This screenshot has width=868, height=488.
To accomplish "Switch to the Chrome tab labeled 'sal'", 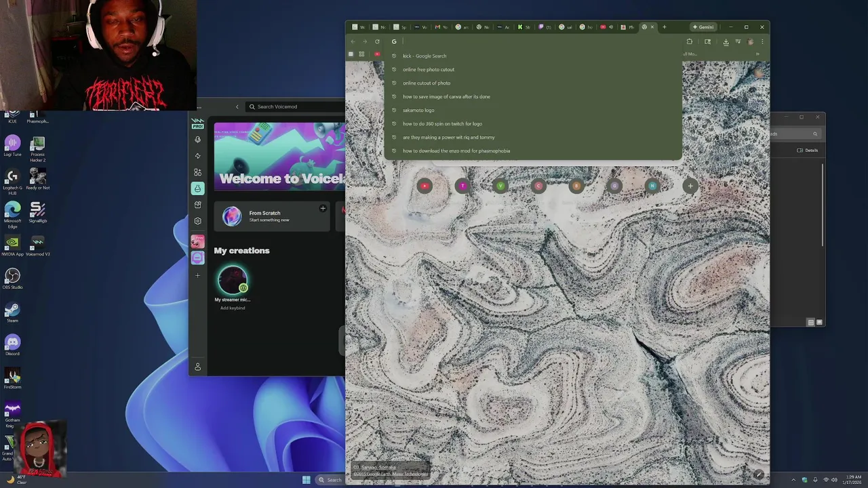I will [565, 27].
